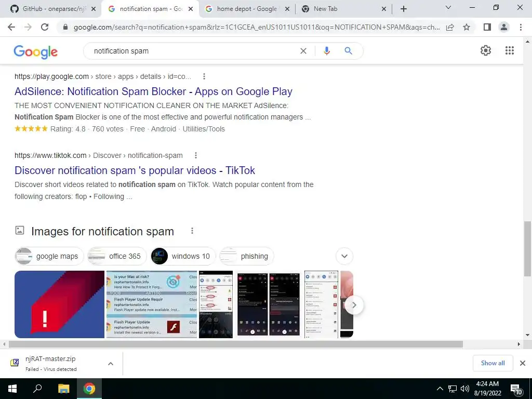The width and height of the screenshot is (532, 399).
Task: Open red exclamation notification image
Action: pos(59,304)
